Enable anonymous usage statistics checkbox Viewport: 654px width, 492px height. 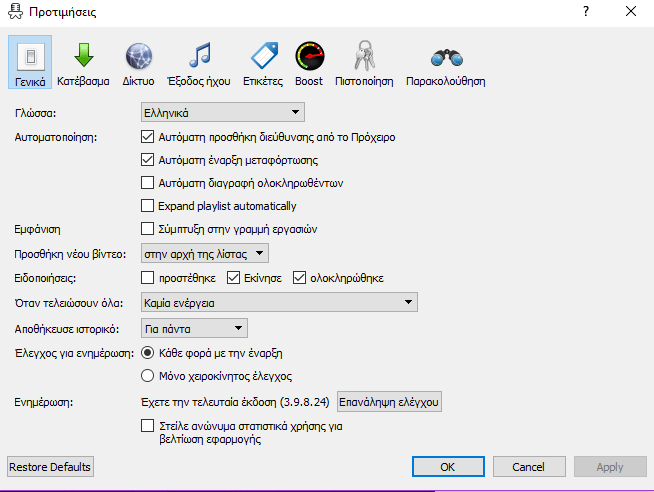(147, 426)
